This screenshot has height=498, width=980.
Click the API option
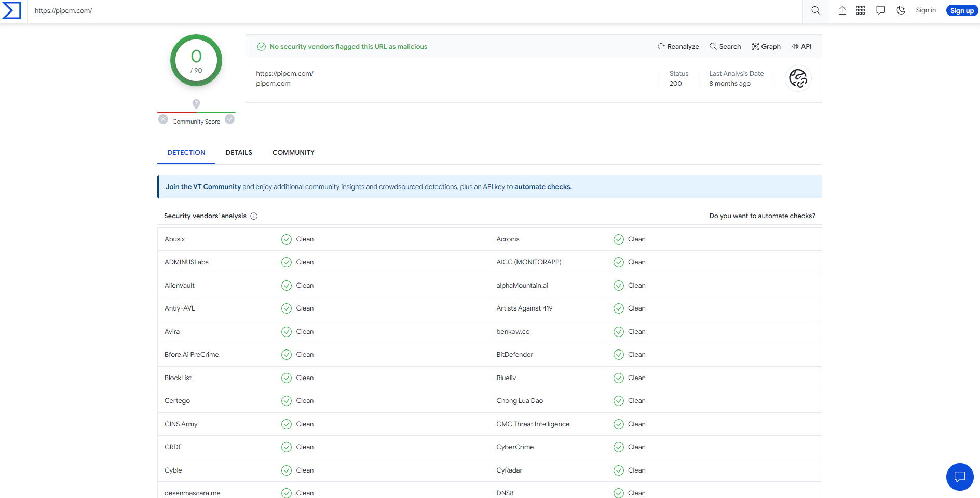tap(801, 47)
